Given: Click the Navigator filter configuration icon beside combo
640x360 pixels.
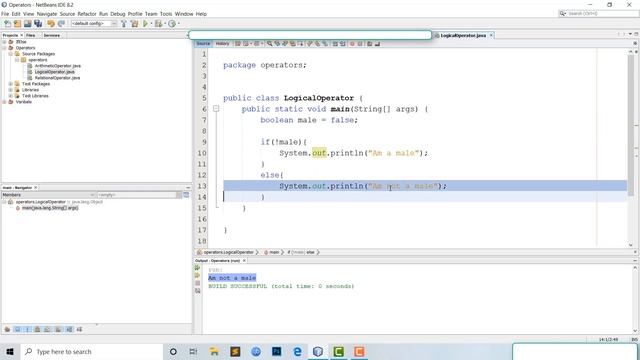Looking at the screenshot, I should point(186,195).
